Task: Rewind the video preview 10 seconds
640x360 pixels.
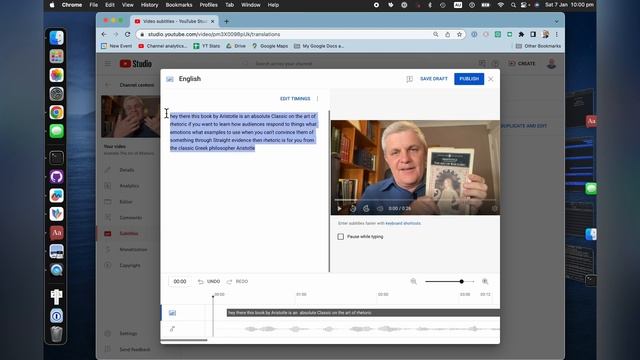Action: [353, 209]
